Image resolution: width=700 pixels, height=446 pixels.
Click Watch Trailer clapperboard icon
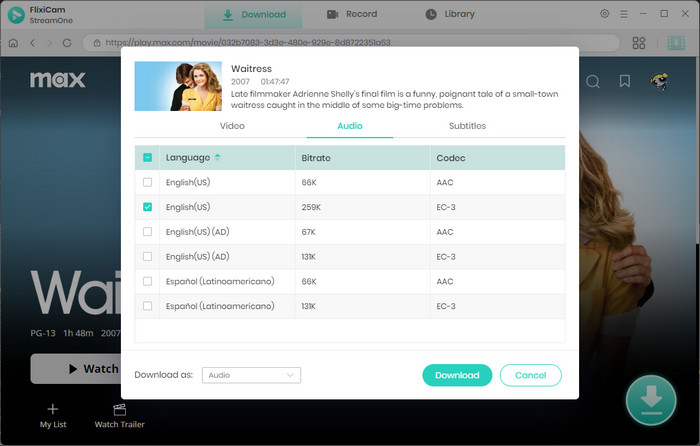click(120, 409)
